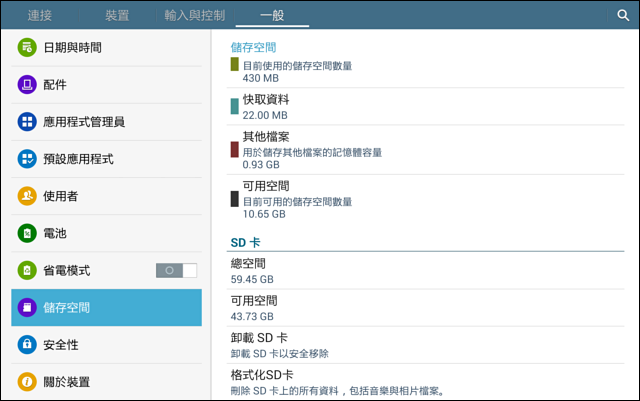Tap 格式化SD卡 option
The height and width of the screenshot is (401, 640).
tap(425, 382)
